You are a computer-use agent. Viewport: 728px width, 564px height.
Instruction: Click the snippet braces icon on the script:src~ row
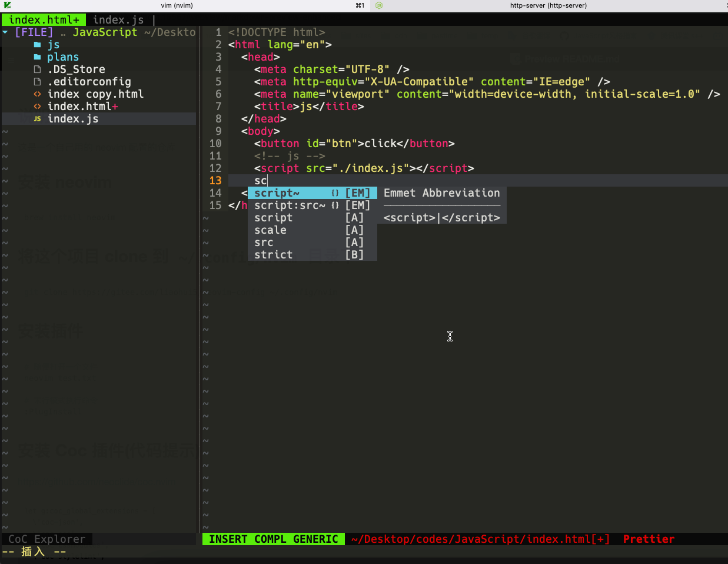(x=335, y=205)
